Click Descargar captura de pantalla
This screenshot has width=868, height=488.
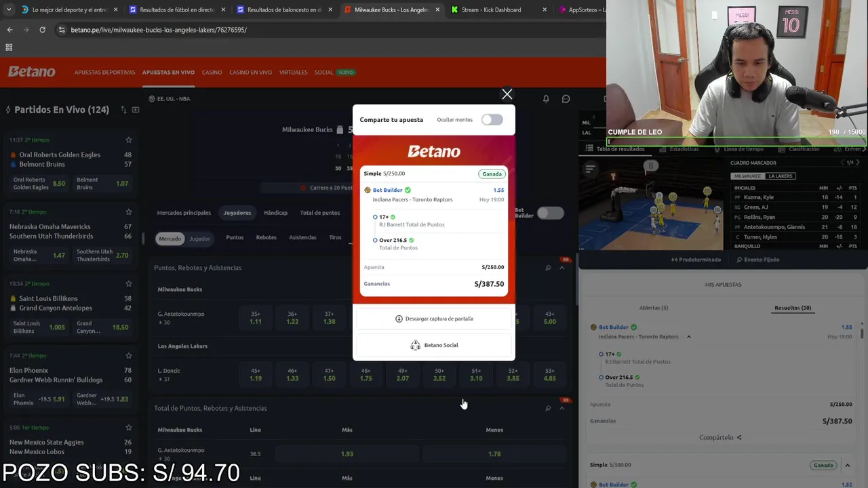(434, 319)
